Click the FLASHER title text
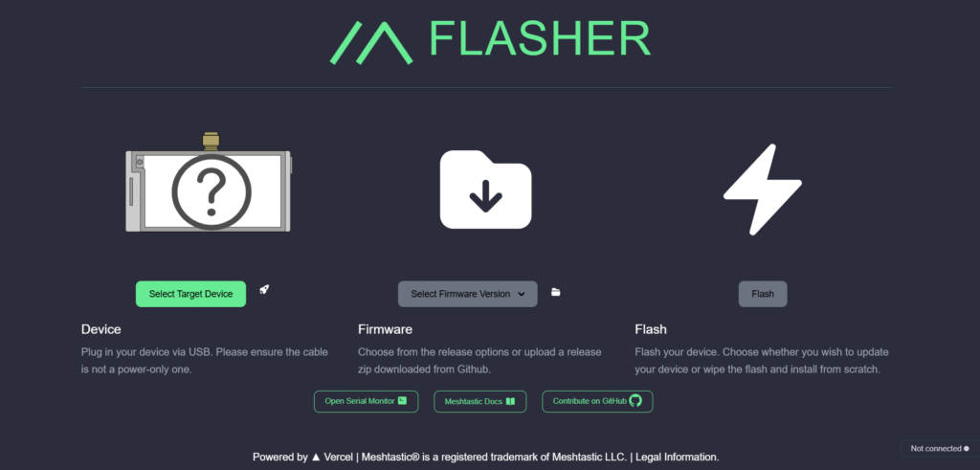 [x=541, y=38]
